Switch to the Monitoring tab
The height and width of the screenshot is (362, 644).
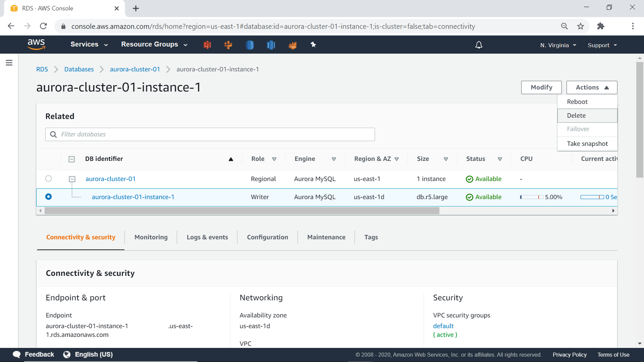[x=151, y=237]
